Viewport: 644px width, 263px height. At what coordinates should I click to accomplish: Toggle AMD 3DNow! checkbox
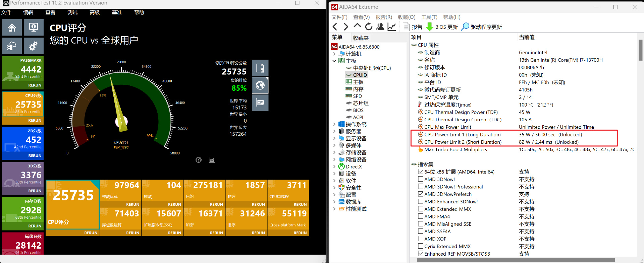(421, 179)
